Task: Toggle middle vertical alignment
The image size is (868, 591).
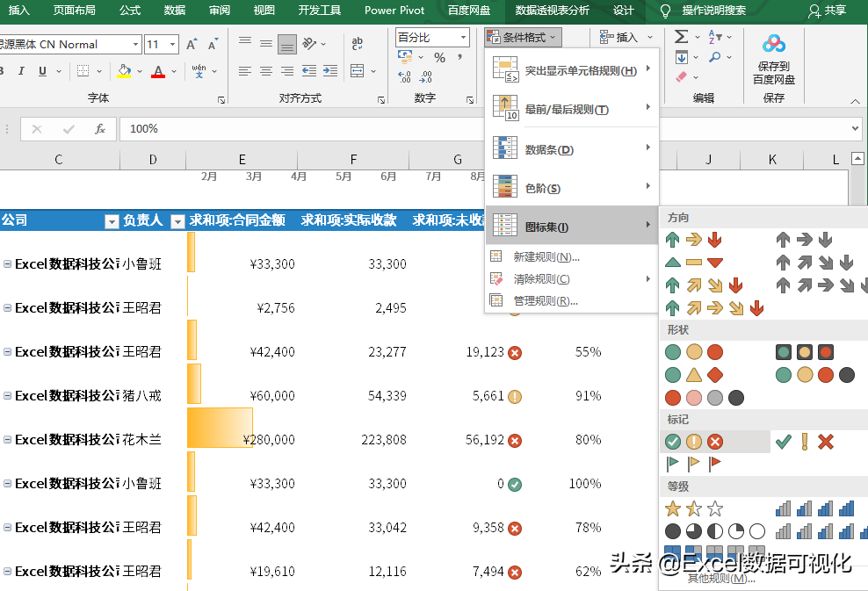Action: click(x=266, y=43)
